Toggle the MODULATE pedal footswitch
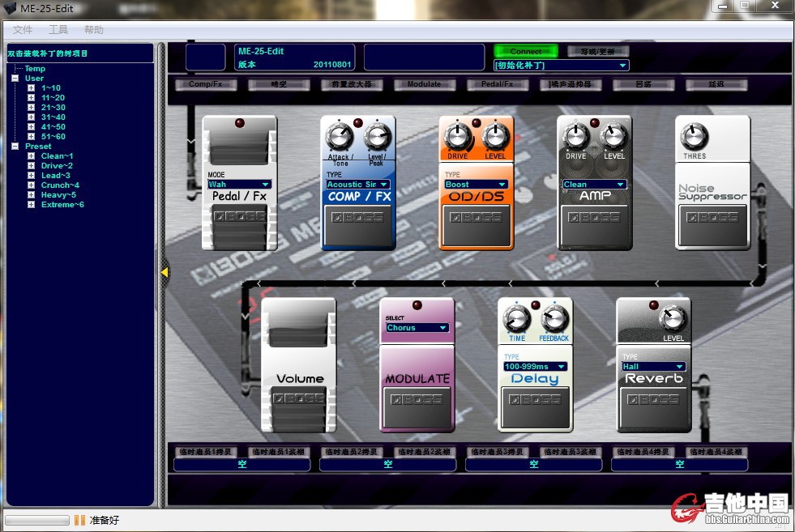This screenshot has height=532, width=795. click(417, 408)
